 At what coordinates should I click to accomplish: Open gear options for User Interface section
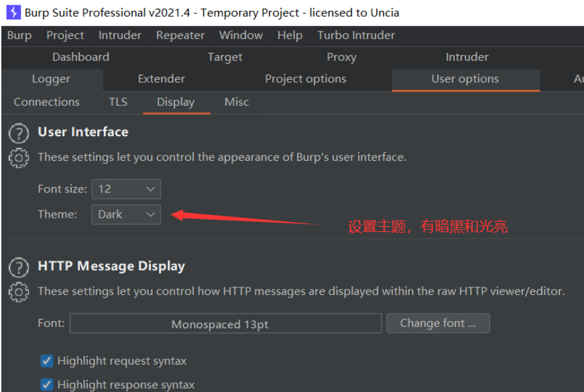(x=19, y=158)
